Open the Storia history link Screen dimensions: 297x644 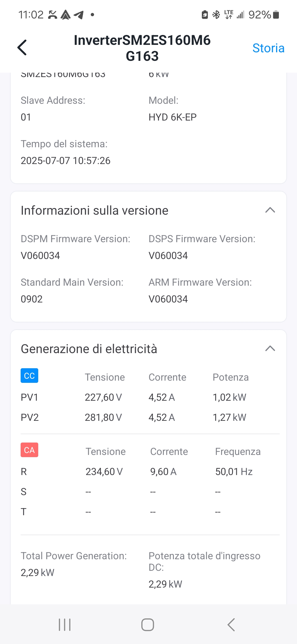pos(268,48)
